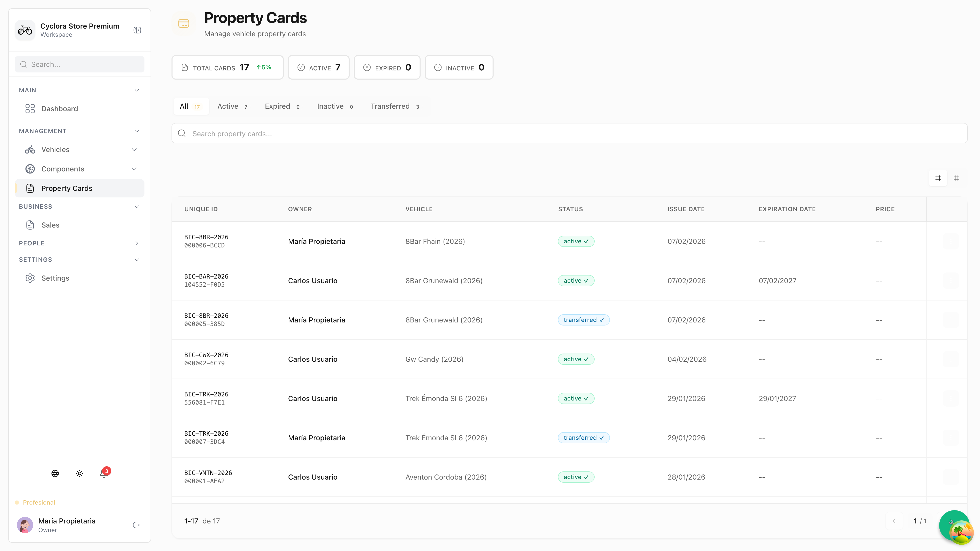This screenshot has height=551, width=980.
Task: Go to Dashboard page
Action: (x=59, y=109)
